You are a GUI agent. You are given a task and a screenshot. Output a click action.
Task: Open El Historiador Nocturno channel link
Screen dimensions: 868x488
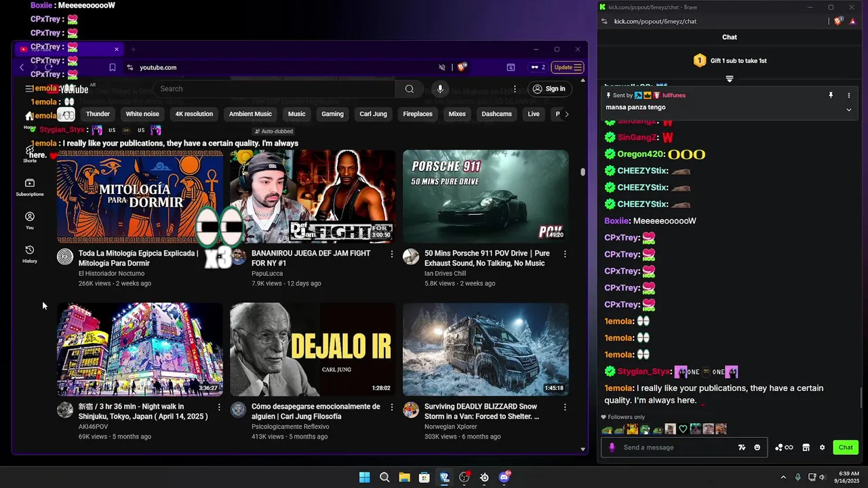pos(111,273)
